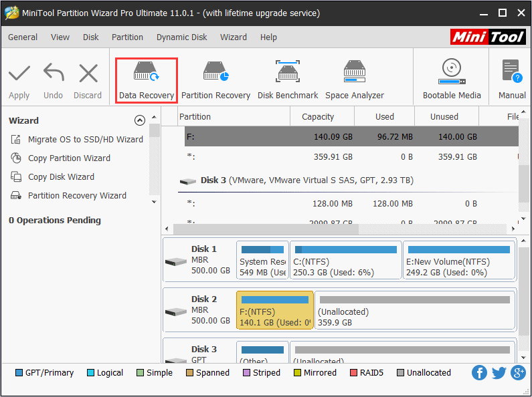Sort by the Used column header
The image size is (532, 397).
point(384,116)
